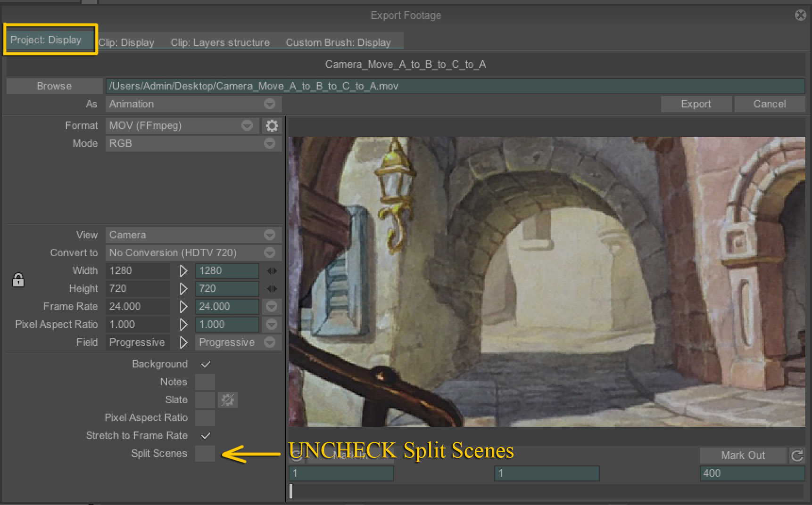812x505 pixels.
Task: Click the Mark In frame field showing 1
Action: (341, 473)
